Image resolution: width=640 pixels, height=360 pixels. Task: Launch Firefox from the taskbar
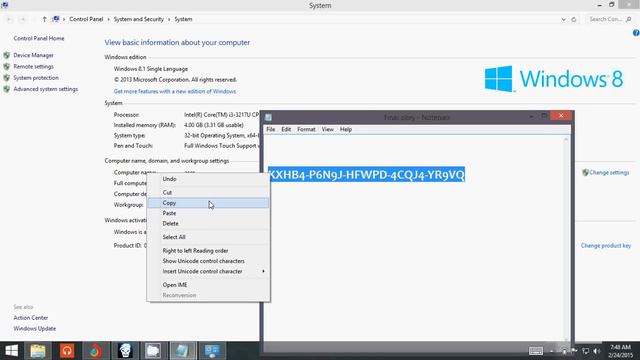click(x=95, y=351)
